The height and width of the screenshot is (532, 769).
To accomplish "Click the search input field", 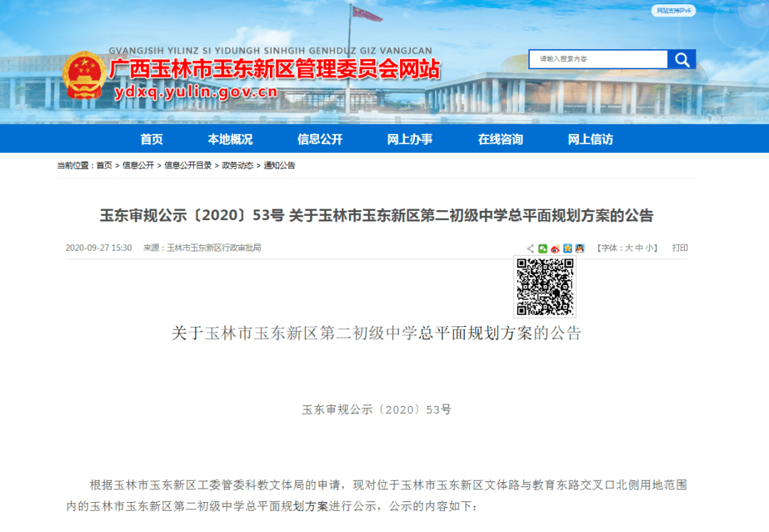I will point(598,59).
